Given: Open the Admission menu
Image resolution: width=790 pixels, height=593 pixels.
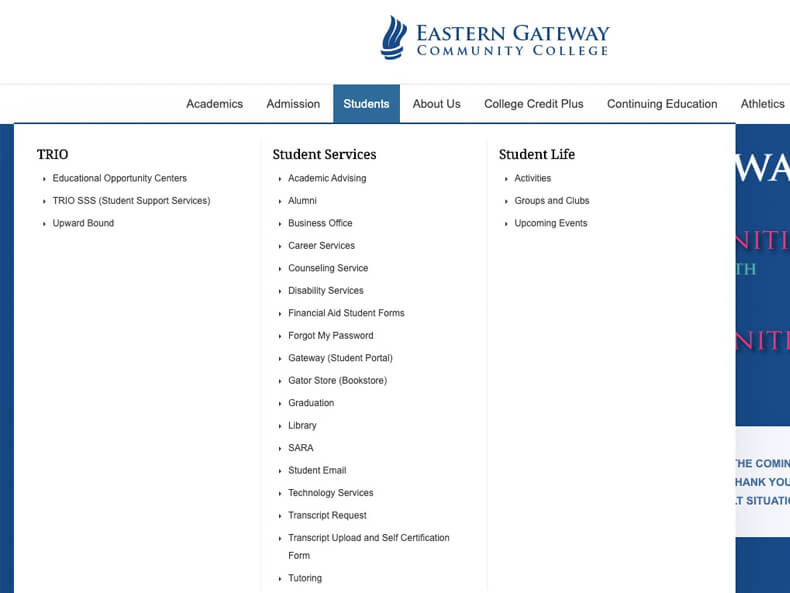Looking at the screenshot, I should click(293, 104).
